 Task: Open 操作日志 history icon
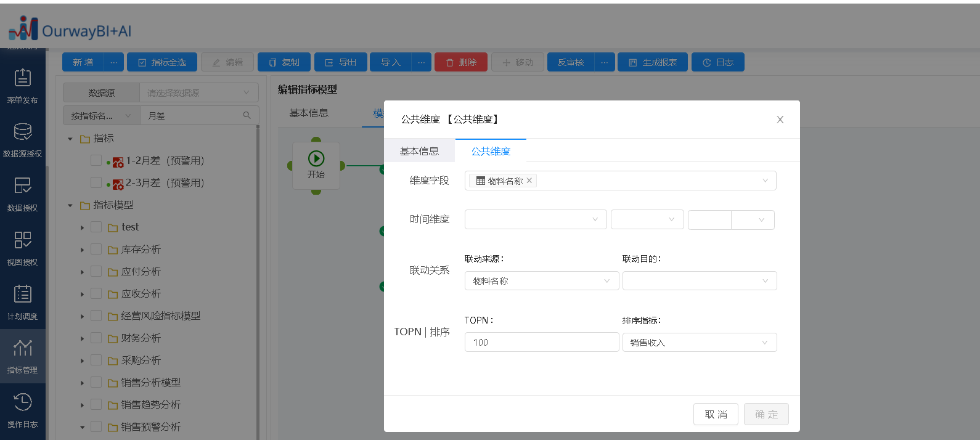(x=22, y=402)
